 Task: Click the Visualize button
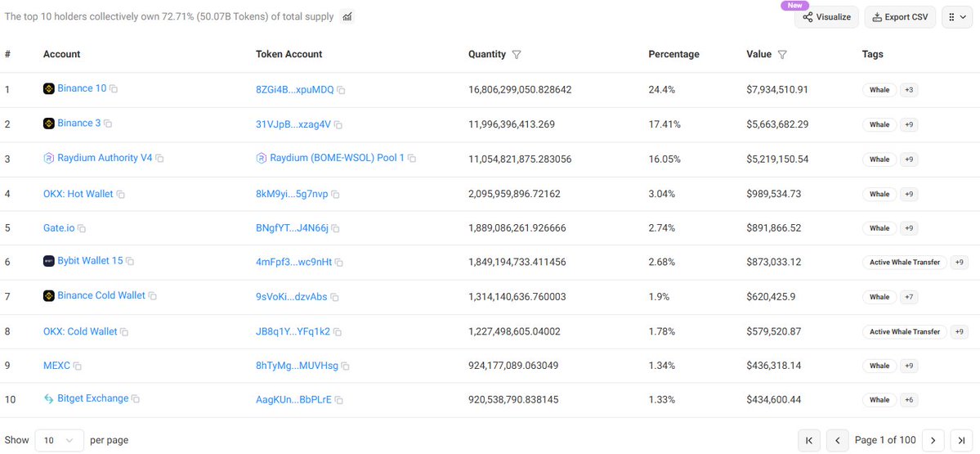click(827, 17)
